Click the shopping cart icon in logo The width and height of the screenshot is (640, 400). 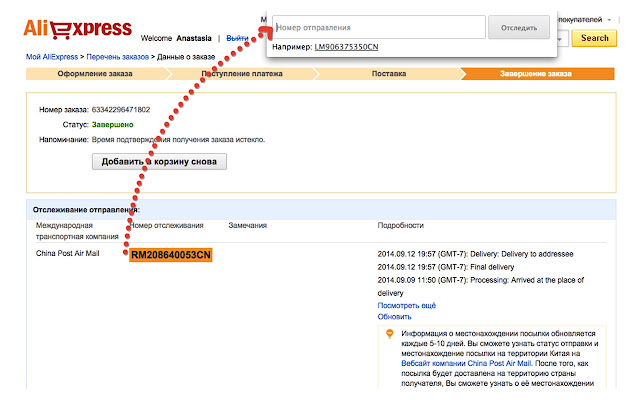(x=60, y=30)
